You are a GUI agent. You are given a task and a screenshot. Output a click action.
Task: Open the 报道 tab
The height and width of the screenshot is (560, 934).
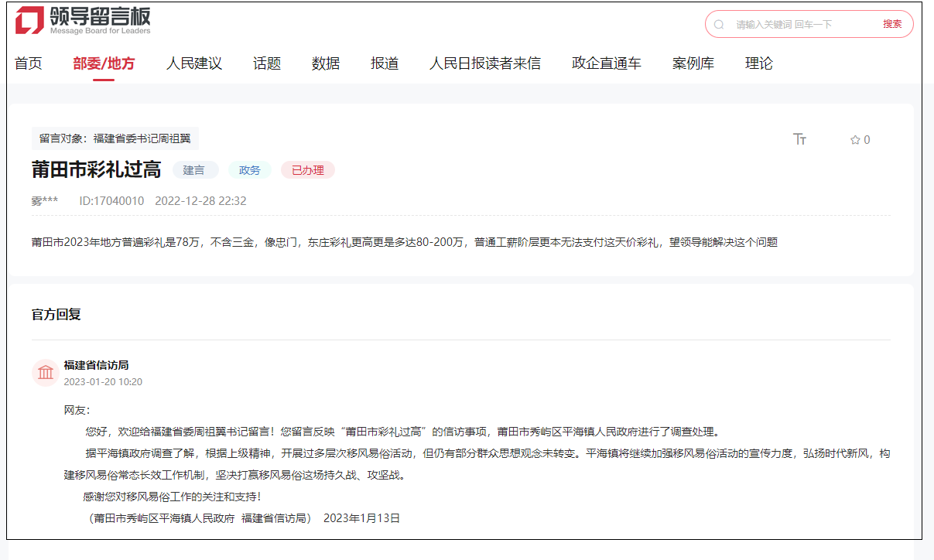pyautogui.click(x=385, y=63)
